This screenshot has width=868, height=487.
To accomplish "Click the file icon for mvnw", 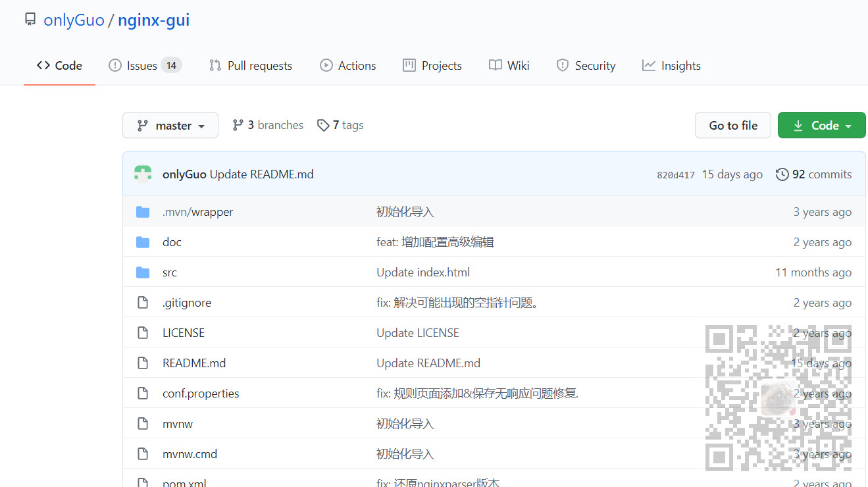I will [x=143, y=424].
